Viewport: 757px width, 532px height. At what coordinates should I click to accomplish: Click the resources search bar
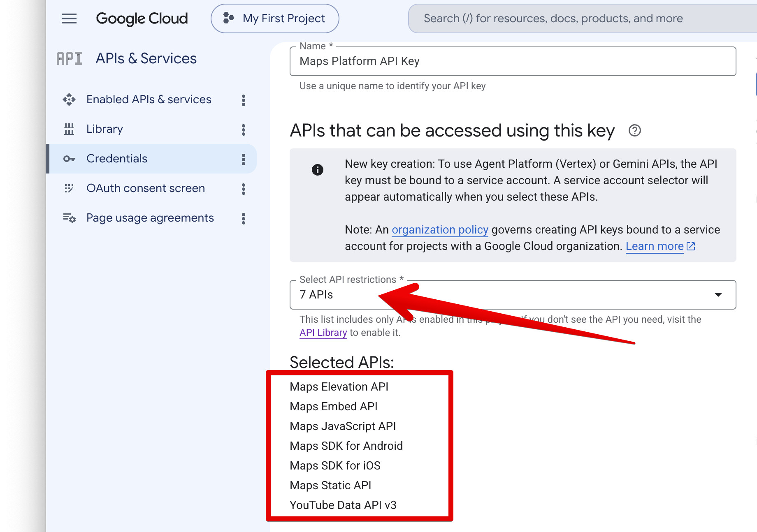(582, 19)
